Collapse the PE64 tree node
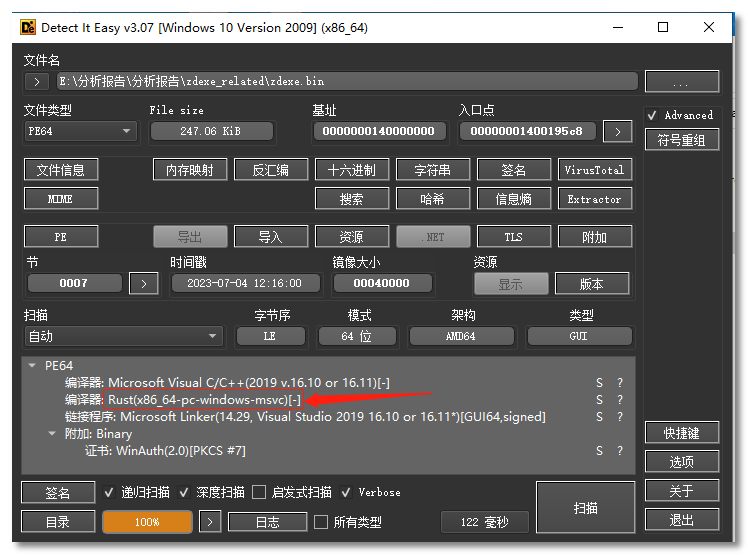 pyautogui.click(x=33, y=366)
